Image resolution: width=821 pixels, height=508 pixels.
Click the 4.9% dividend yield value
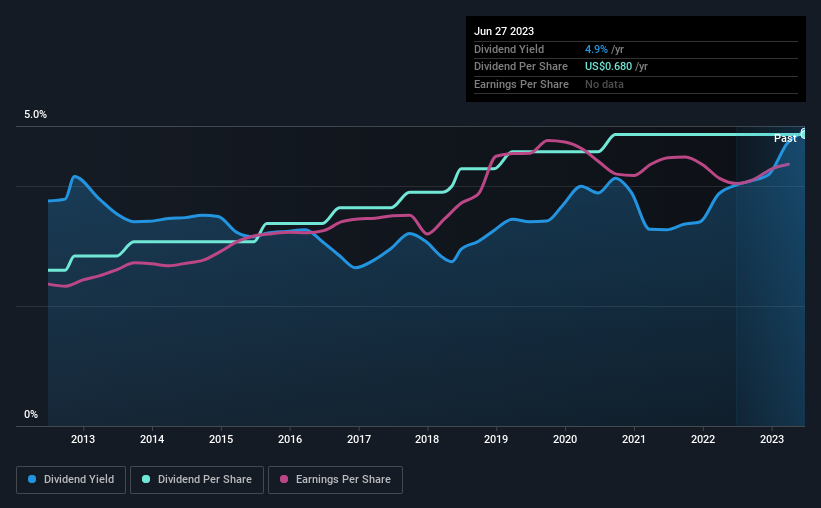596,49
